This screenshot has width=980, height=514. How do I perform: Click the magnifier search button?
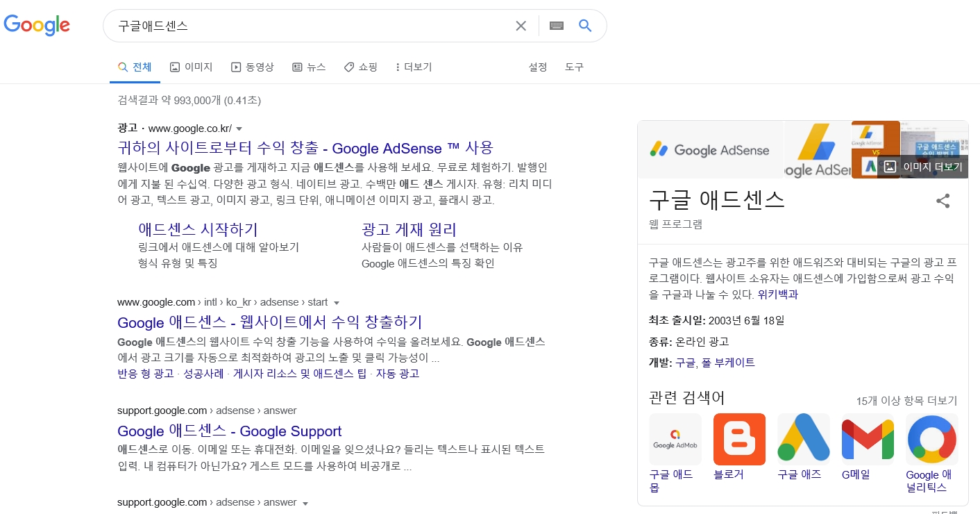point(585,26)
